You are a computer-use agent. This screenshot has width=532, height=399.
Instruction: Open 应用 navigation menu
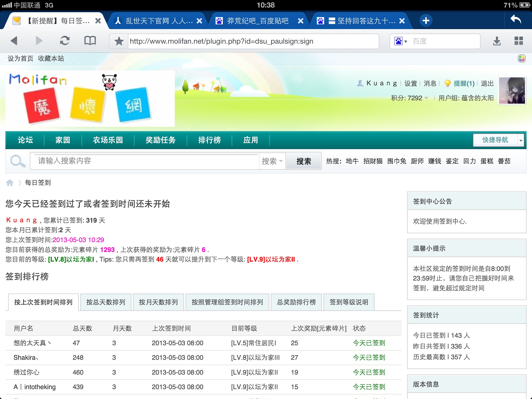point(251,140)
